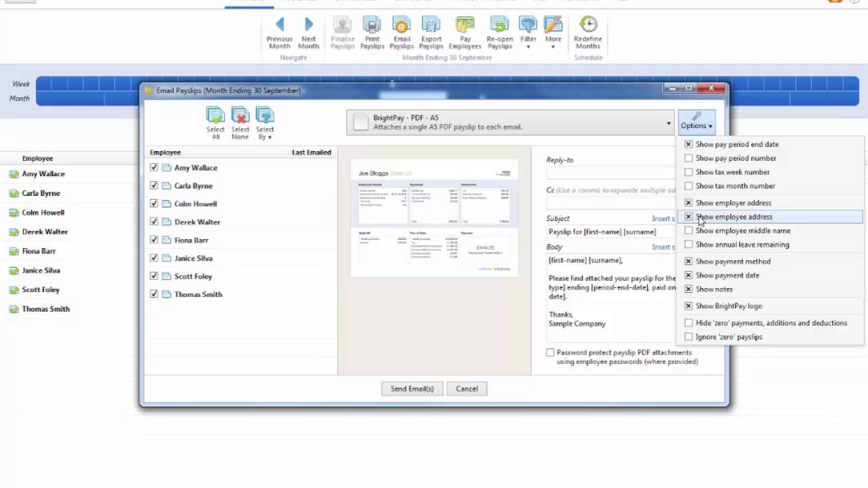Select Scott Foley in the background employee list

tap(41, 289)
